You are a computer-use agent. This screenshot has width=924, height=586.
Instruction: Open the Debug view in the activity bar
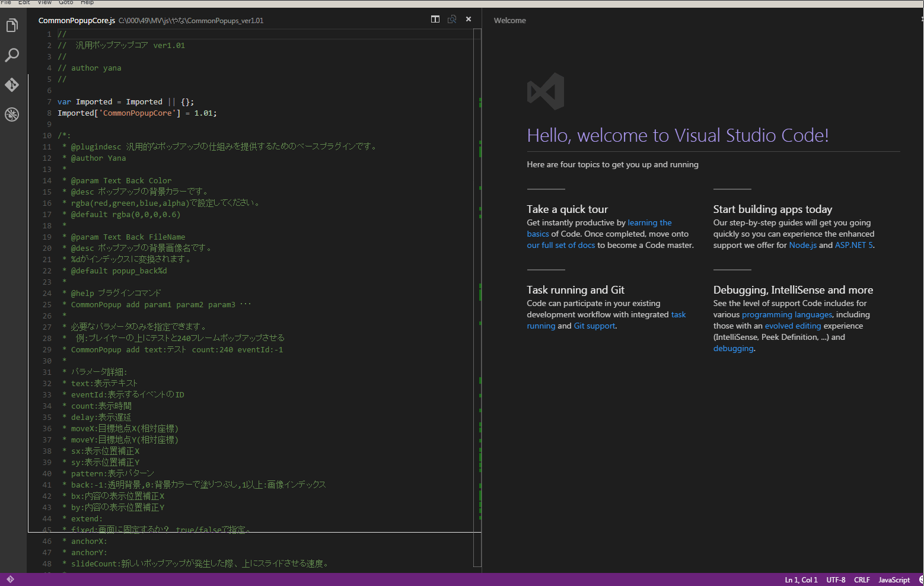click(12, 114)
